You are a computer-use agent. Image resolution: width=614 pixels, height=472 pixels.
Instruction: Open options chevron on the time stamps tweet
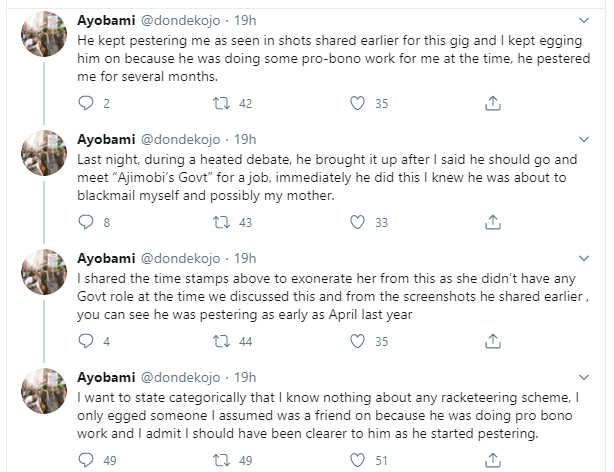click(x=586, y=258)
